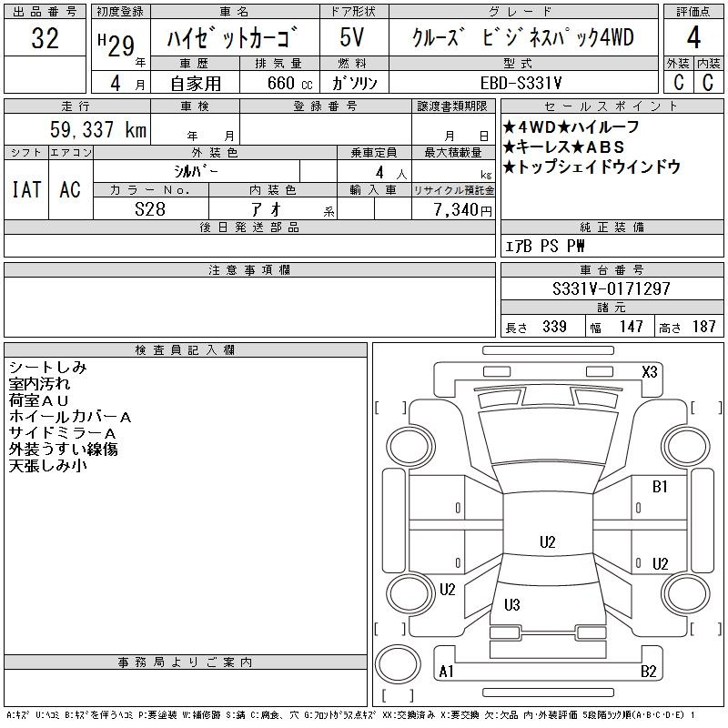Image resolution: width=728 pixels, height=728 pixels.
Task: Select the B2 mark at the diagram's bottom
Action: point(648,672)
